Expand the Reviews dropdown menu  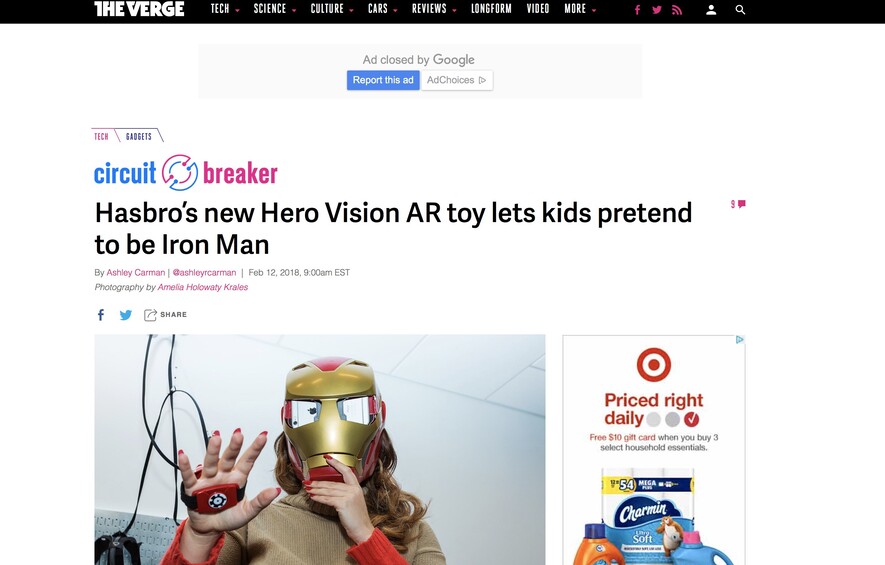(x=433, y=9)
